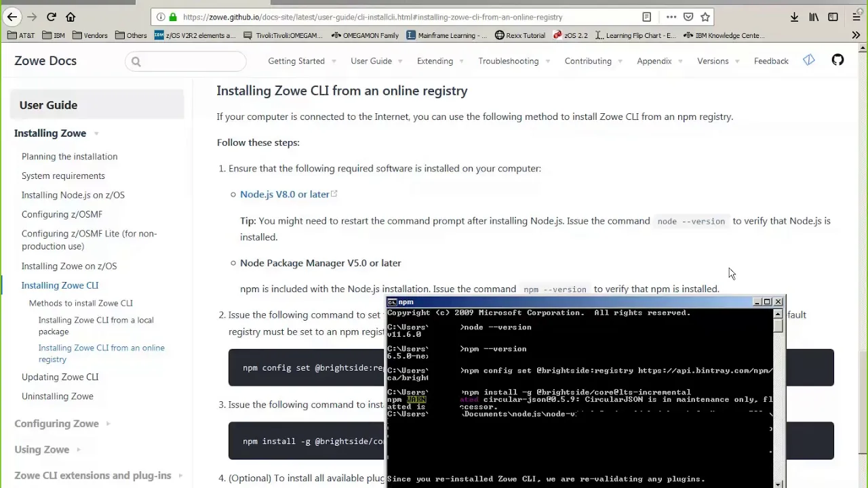Expand the Versions menu
This screenshot has height=488, width=868.
tap(718, 61)
